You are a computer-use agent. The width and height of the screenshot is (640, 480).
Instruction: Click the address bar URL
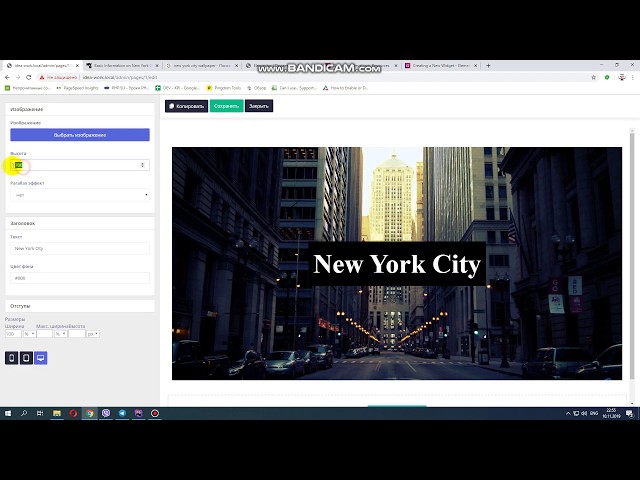120,77
